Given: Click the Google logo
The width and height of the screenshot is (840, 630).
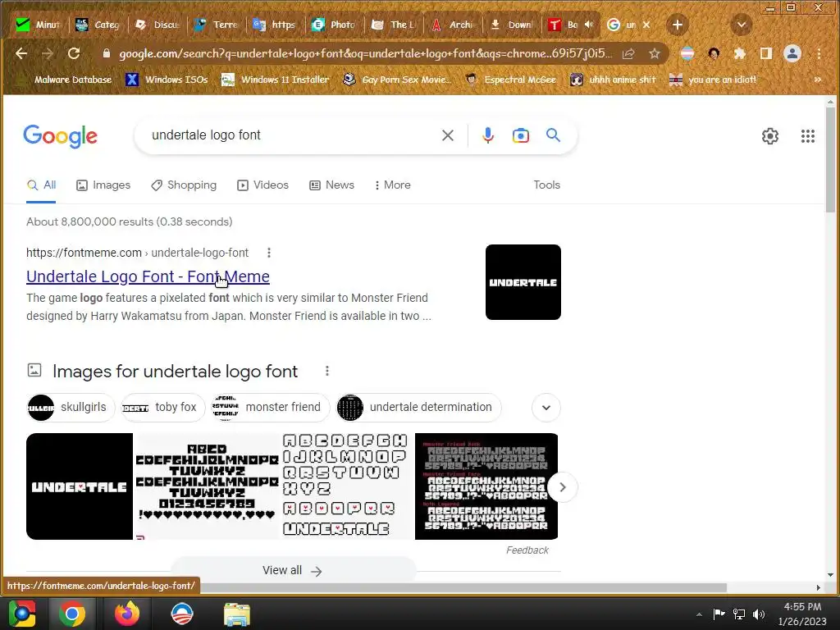Looking at the screenshot, I should pos(61,136).
